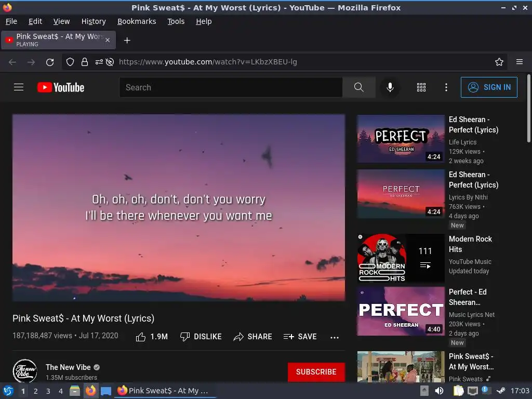This screenshot has height=399, width=532.
Task: Open Steam tray icon
Action: (x=501, y=391)
